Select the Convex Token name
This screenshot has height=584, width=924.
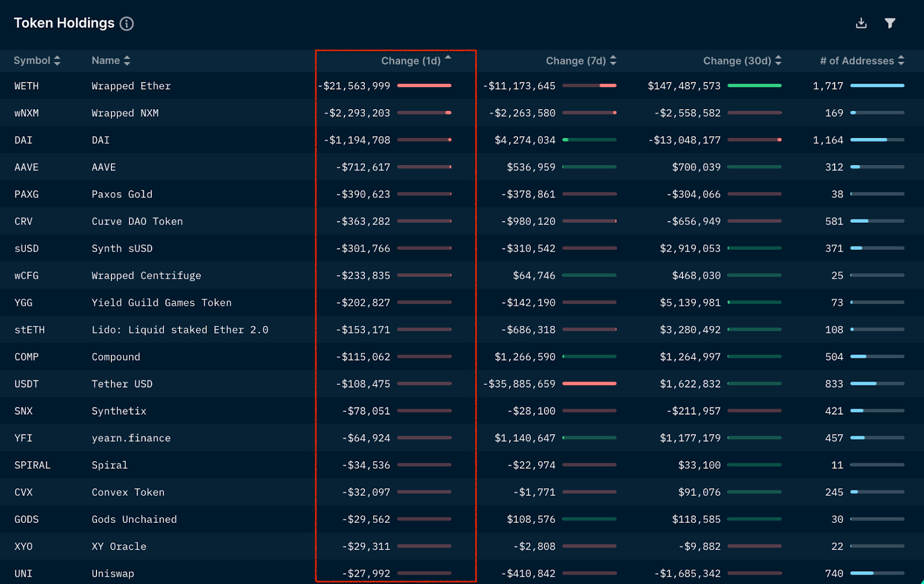(128, 492)
